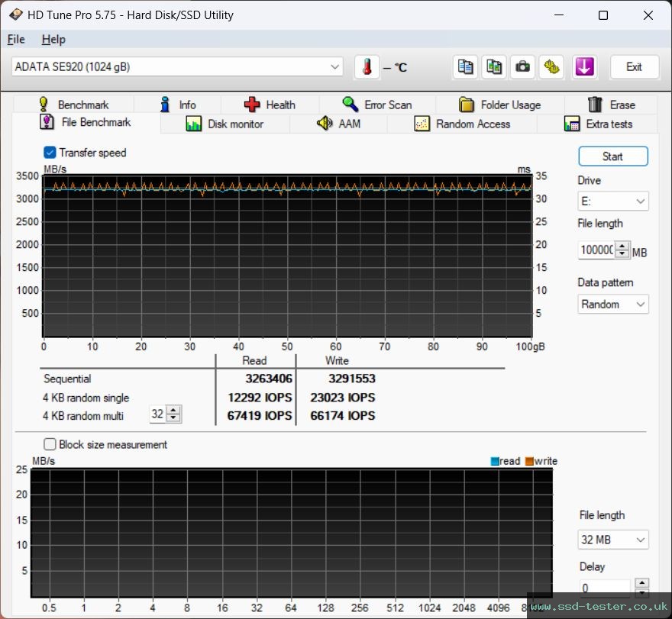The height and width of the screenshot is (619, 672).
Task: Increase the File length MB value
Action: coord(622,246)
